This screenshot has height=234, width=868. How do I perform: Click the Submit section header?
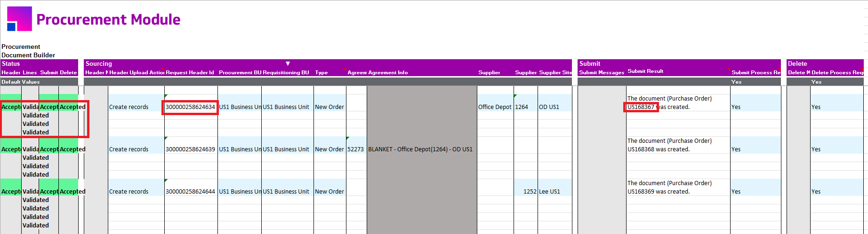tap(590, 63)
